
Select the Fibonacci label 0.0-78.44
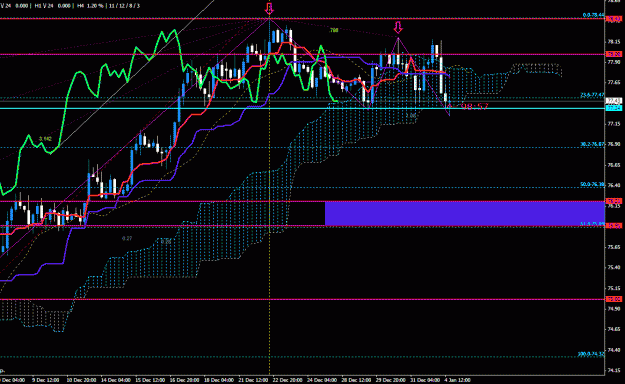pyautogui.click(x=593, y=15)
